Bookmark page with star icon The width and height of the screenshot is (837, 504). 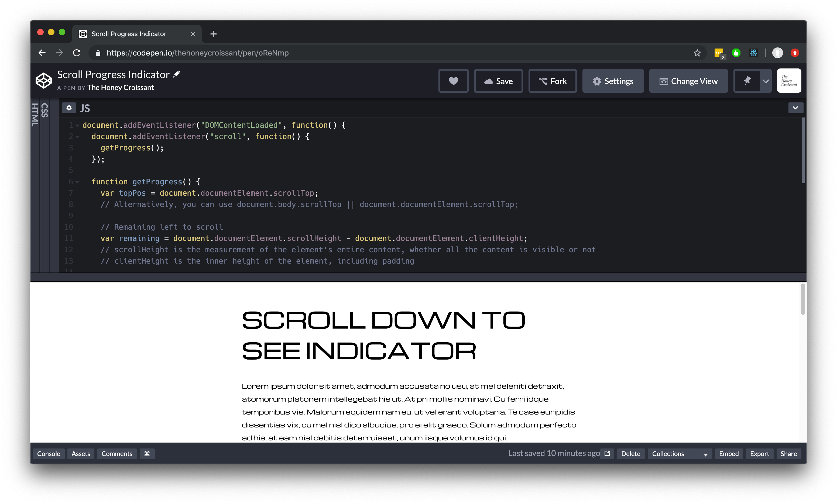pos(697,53)
